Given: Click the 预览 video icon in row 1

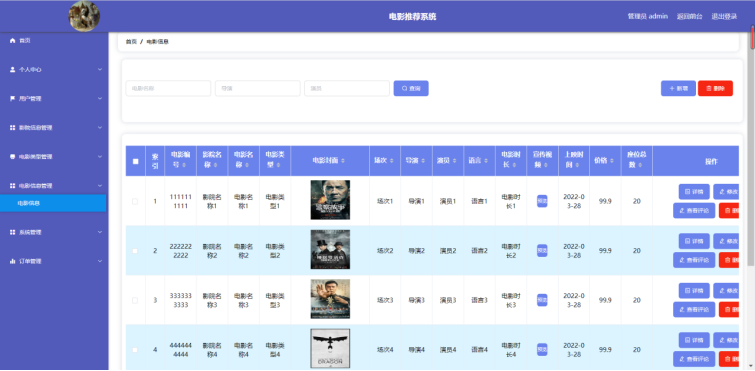Looking at the screenshot, I should point(542,201).
